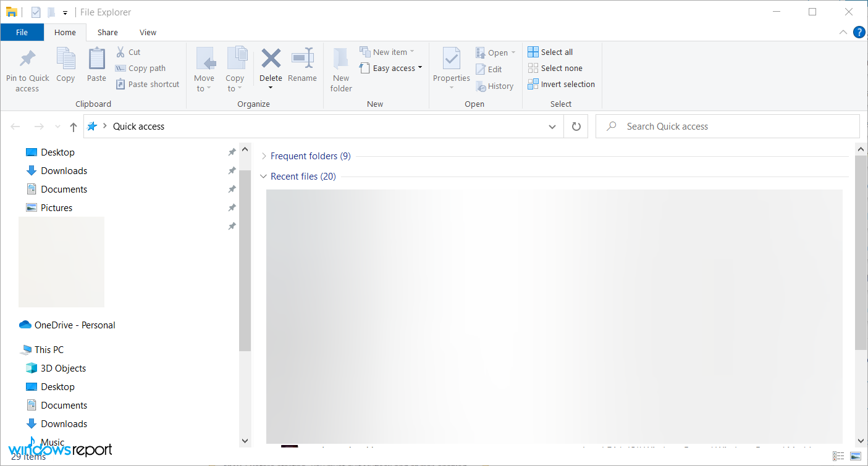Click Select all

550,52
